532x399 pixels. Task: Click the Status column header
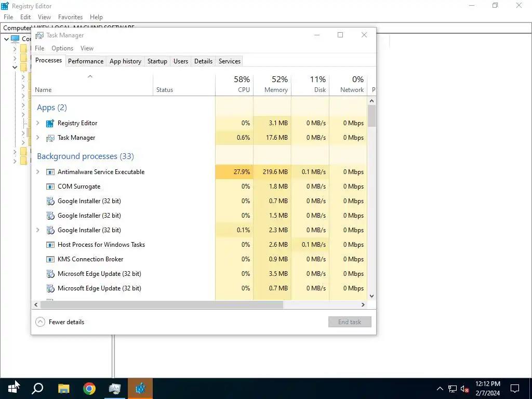pos(184,85)
